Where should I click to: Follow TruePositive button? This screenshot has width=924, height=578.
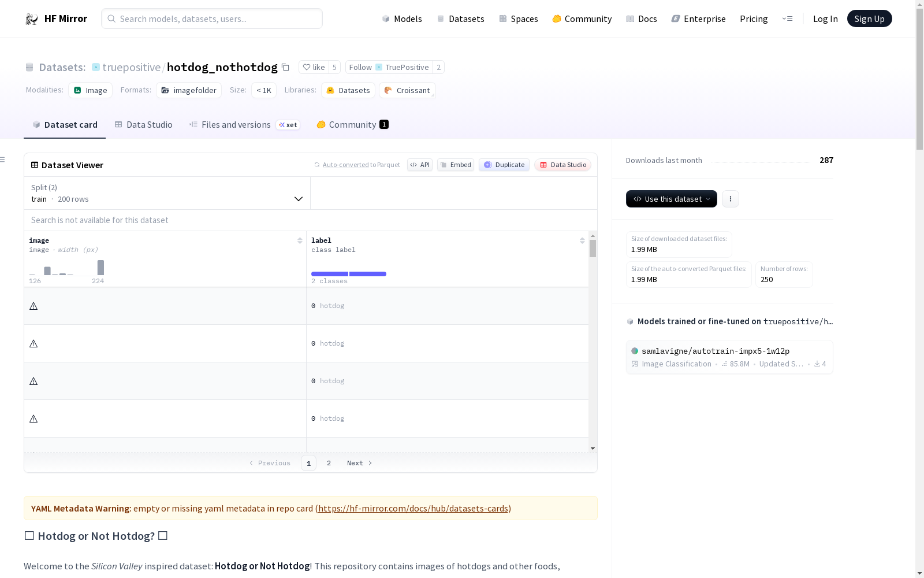(389, 67)
